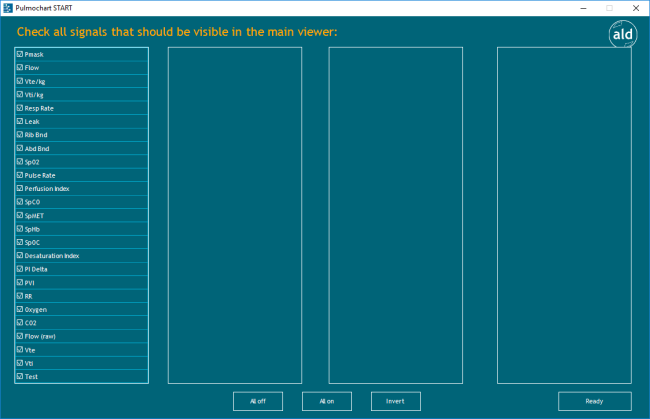The height and width of the screenshot is (419, 650).
Task: Uncheck the Flow (raw) signal
Action: pos(20,336)
